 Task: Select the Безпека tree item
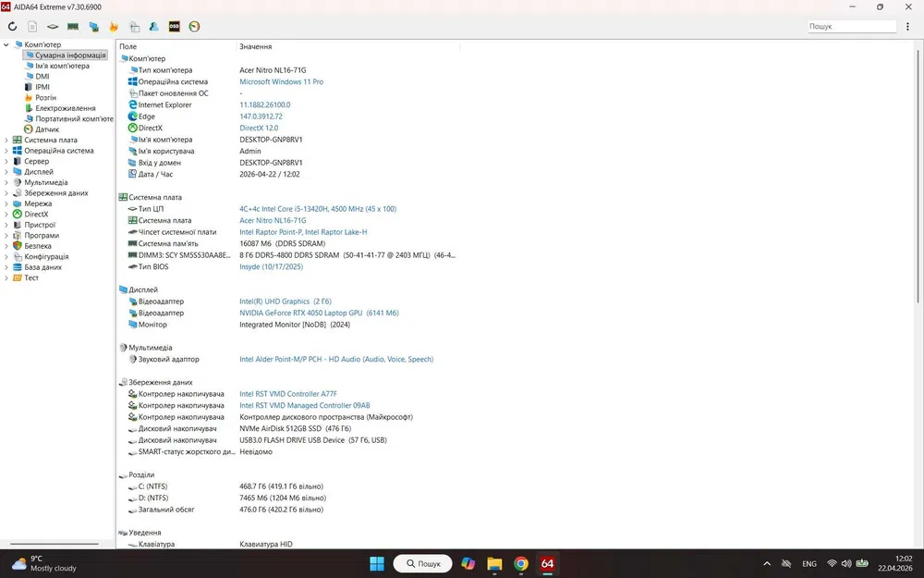(38, 246)
